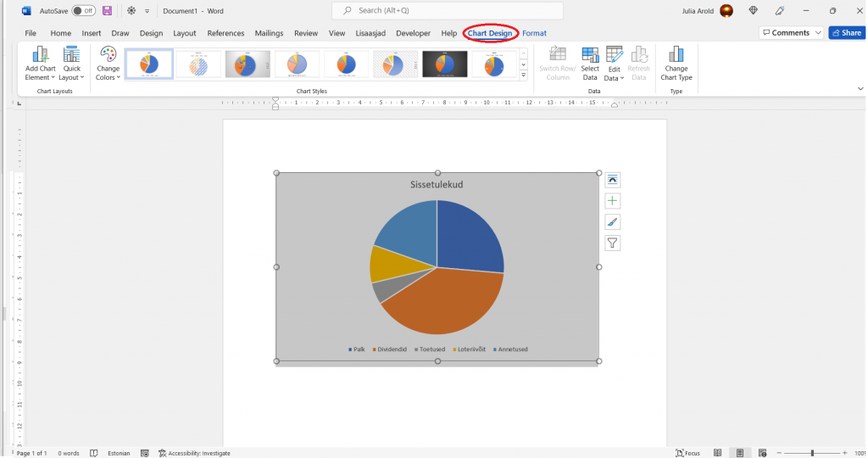Click Change Chart Type button

676,64
